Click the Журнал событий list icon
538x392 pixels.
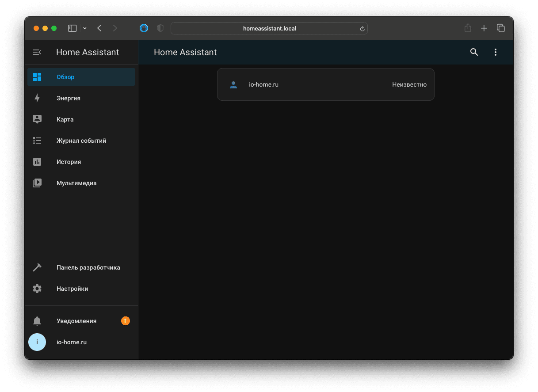[37, 141]
